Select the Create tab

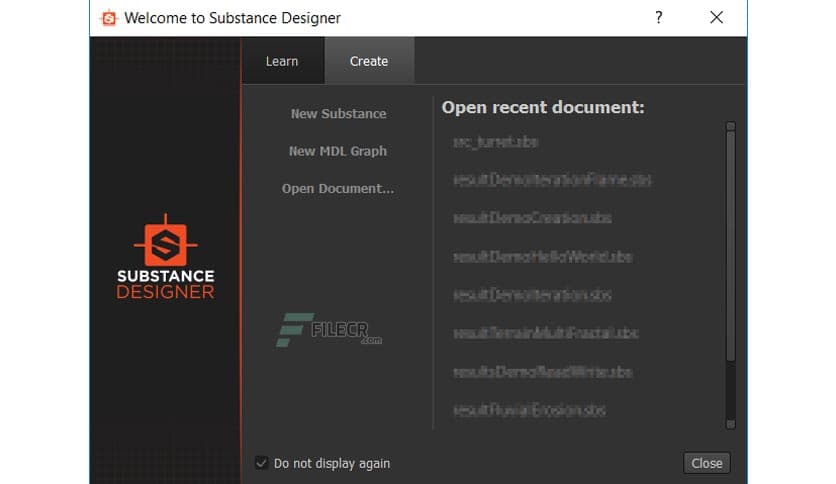tap(369, 61)
